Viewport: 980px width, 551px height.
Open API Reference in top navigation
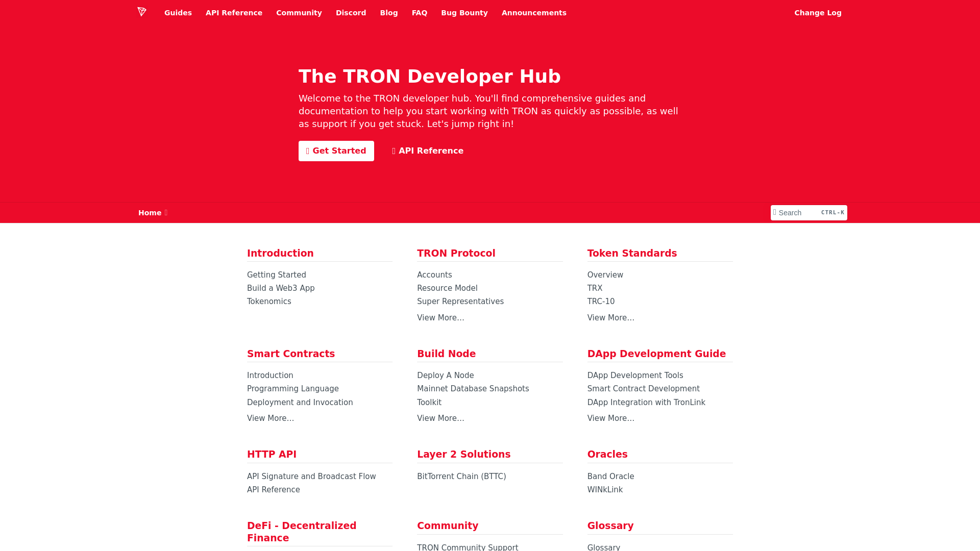pyautogui.click(x=234, y=13)
